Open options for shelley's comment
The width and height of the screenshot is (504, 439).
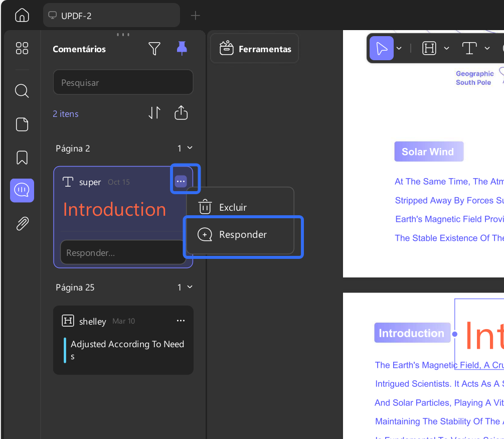tap(181, 321)
